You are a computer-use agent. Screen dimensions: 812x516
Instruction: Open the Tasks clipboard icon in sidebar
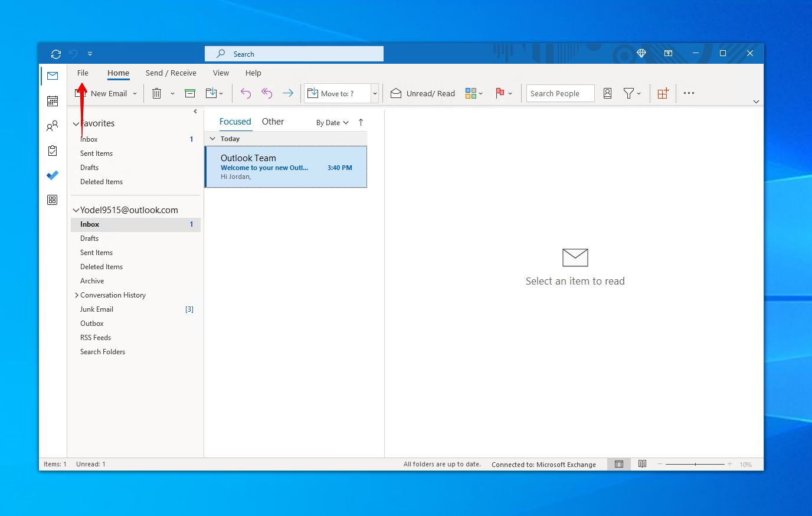pos(53,151)
